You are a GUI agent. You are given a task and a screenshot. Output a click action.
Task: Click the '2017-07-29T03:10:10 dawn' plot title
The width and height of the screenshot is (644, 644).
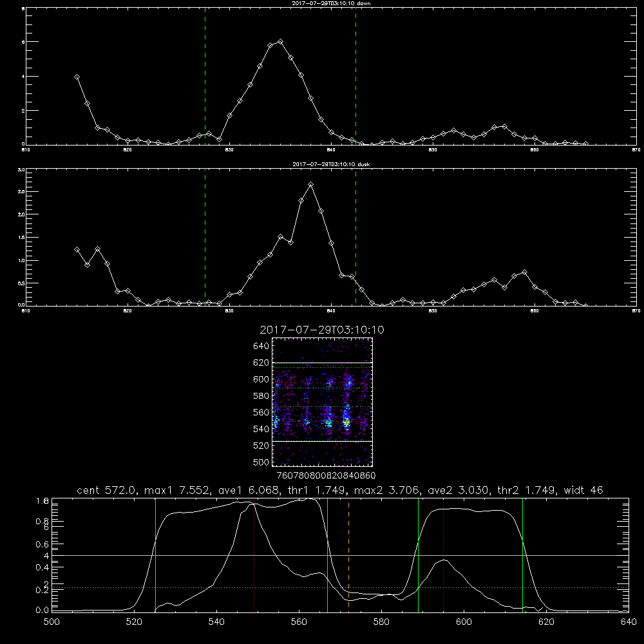331,3
